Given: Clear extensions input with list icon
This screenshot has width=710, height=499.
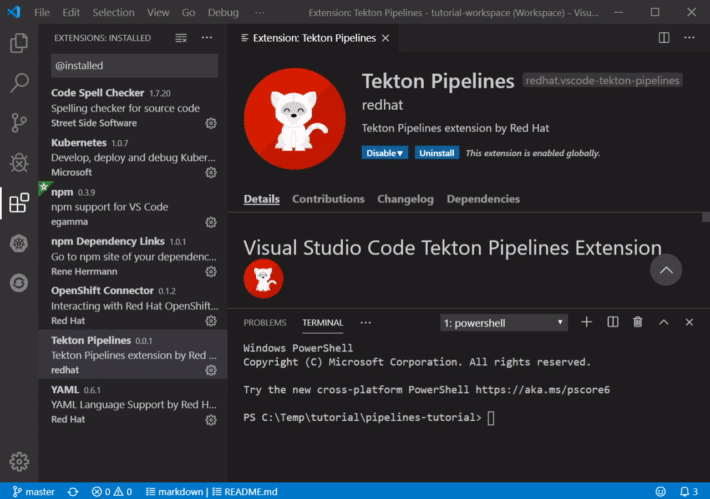Looking at the screenshot, I should click(x=181, y=38).
